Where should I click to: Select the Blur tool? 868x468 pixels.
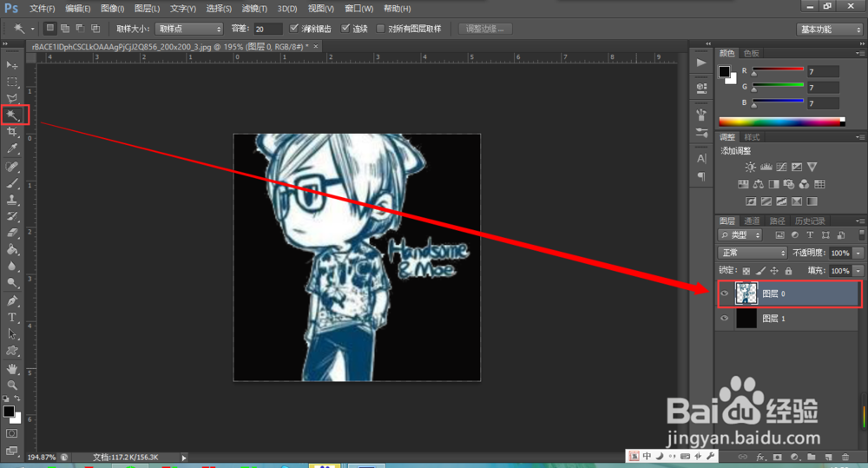tap(11, 266)
